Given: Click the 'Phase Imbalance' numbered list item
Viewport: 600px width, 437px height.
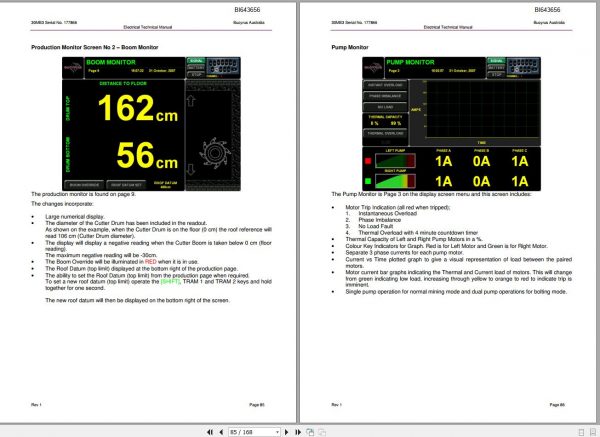Looking at the screenshot, I should 380,220.
